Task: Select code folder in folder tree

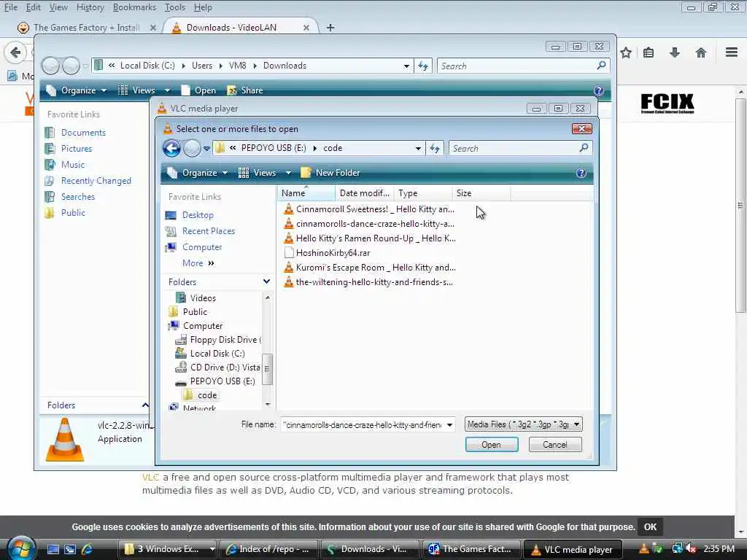Action: (200, 395)
